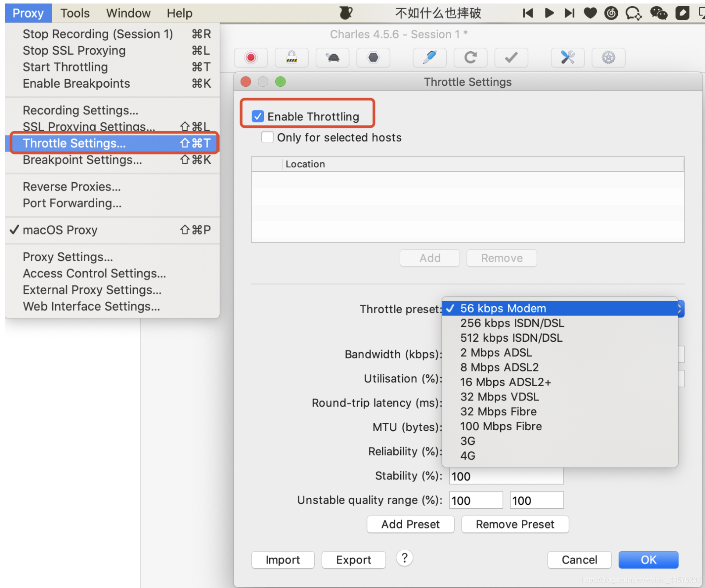Select 256 kbps ISDN/DSL preset

click(x=560, y=323)
